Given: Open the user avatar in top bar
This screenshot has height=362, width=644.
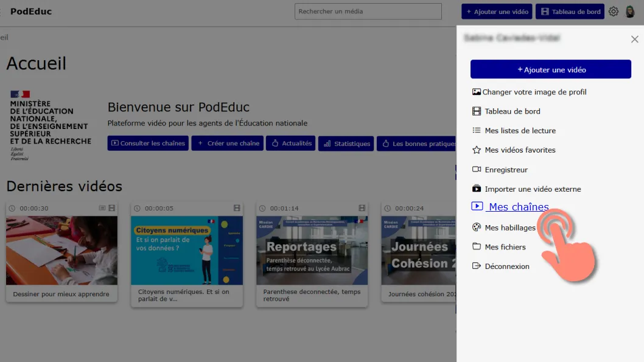Looking at the screenshot, I should pyautogui.click(x=630, y=12).
